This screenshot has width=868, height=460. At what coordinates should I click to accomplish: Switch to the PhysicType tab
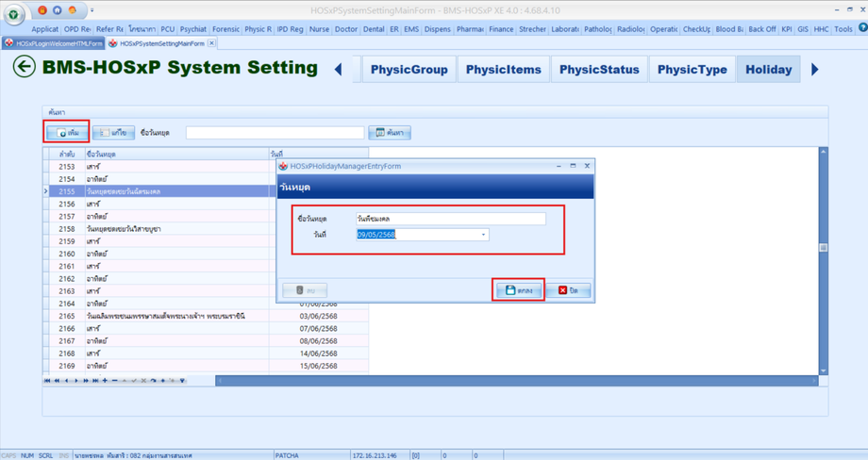[x=692, y=70]
